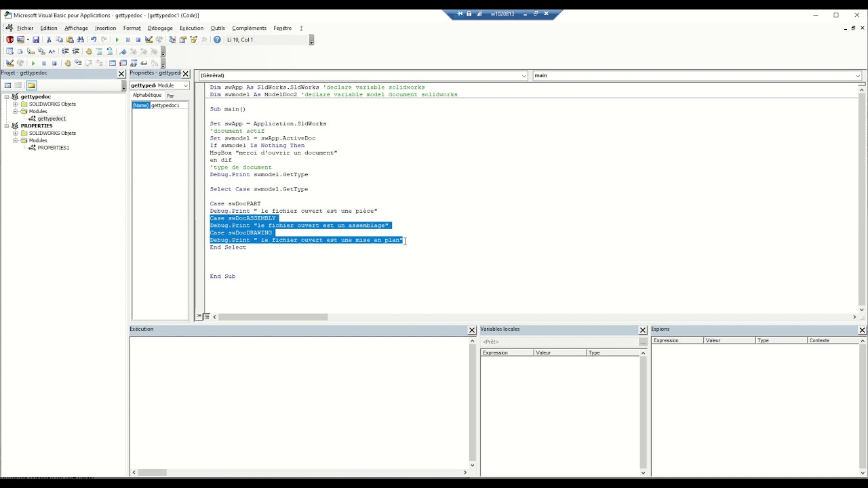Click the Expression column header in Espions
This screenshot has width=868, height=488.
[x=677, y=340]
